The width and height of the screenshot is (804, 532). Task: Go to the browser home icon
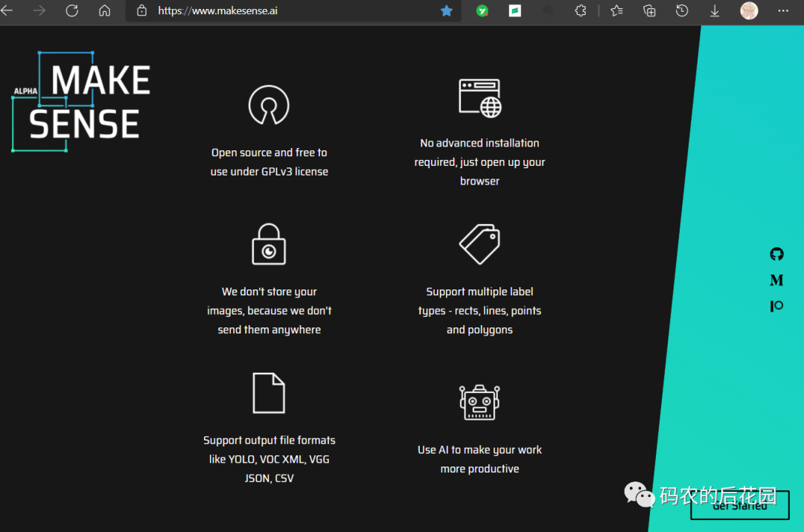pyautogui.click(x=105, y=10)
